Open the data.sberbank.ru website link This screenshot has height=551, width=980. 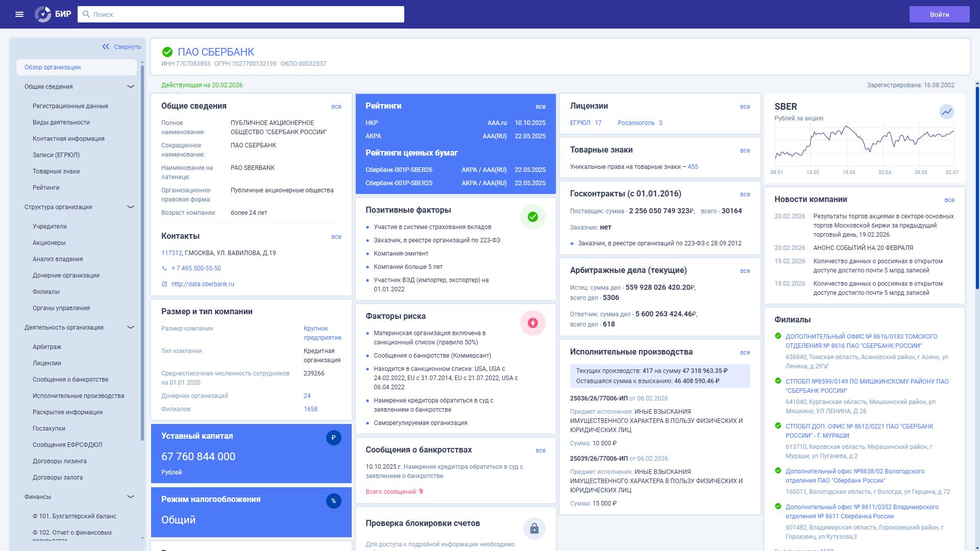pyautogui.click(x=203, y=284)
